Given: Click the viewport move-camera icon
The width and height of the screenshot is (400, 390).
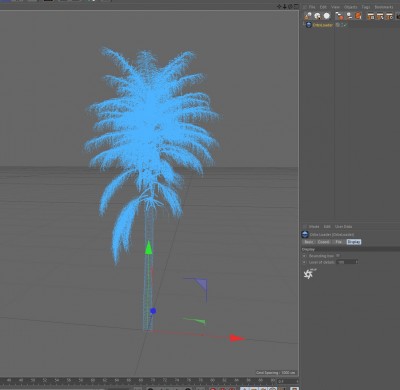Looking at the screenshot, I should 279,6.
